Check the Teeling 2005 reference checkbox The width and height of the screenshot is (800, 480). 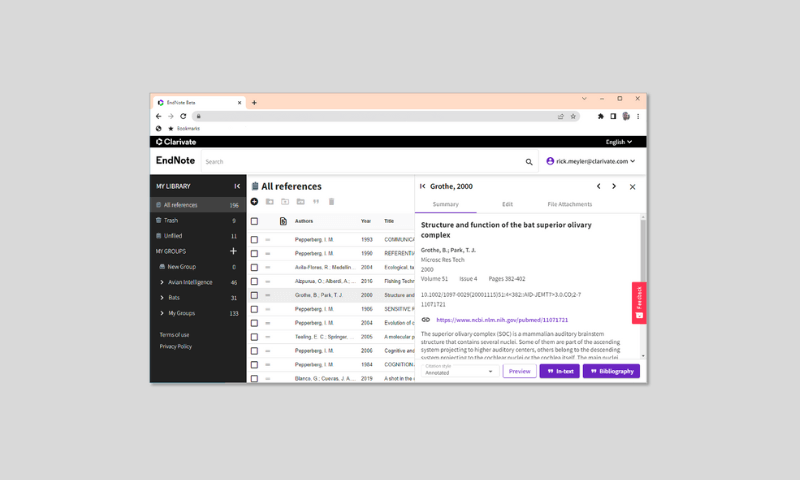(x=254, y=337)
